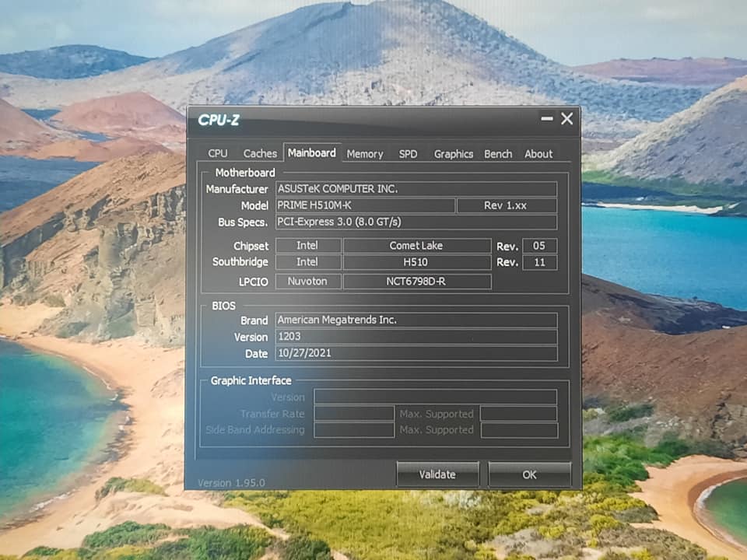Viewport: 747px width, 560px height.
Task: Click the empty Graphic Interface Version field
Action: coord(436,397)
